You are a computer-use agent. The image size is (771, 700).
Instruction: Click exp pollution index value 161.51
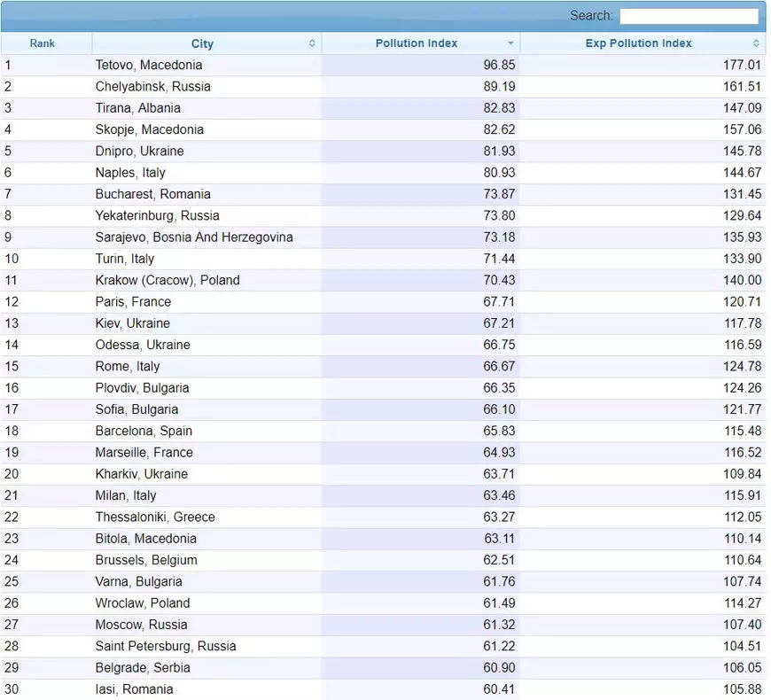[x=742, y=87]
